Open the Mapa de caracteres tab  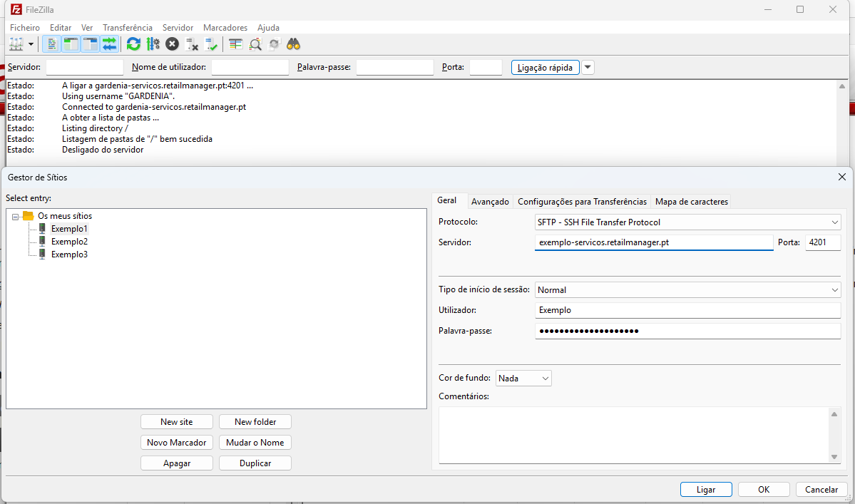point(692,202)
